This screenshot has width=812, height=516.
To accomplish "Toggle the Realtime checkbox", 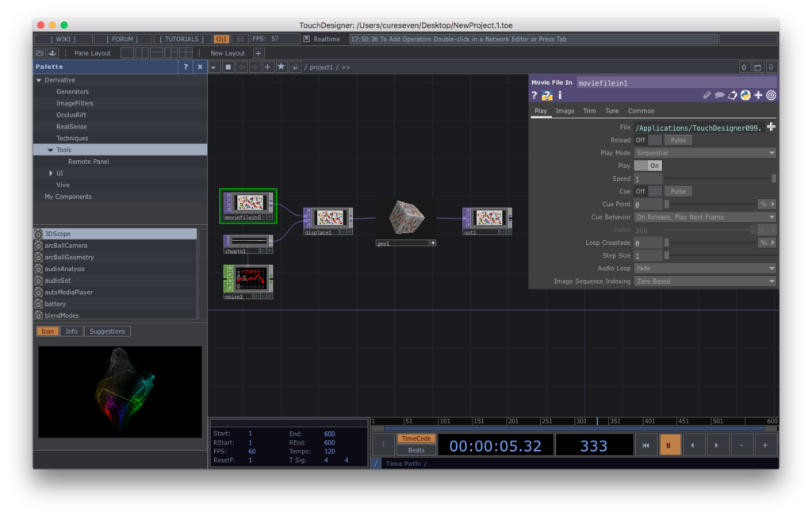I will tap(307, 39).
